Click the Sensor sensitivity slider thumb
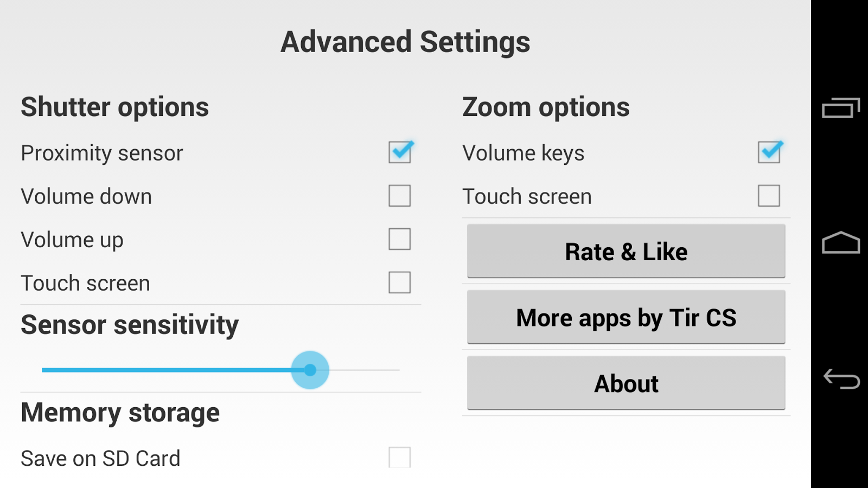This screenshot has height=488, width=868. (310, 370)
